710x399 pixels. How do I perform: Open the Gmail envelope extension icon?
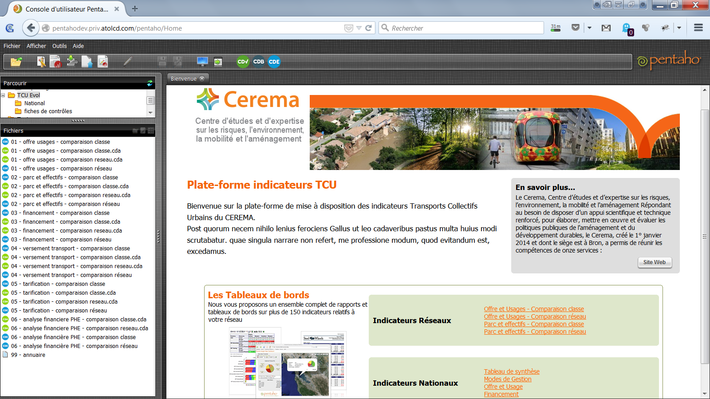pyautogui.click(x=606, y=28)
